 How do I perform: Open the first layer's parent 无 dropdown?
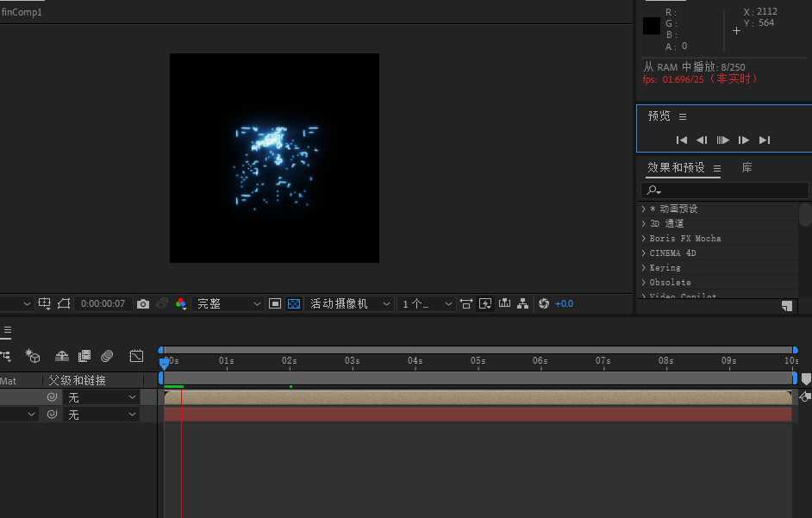coord(102,397)
